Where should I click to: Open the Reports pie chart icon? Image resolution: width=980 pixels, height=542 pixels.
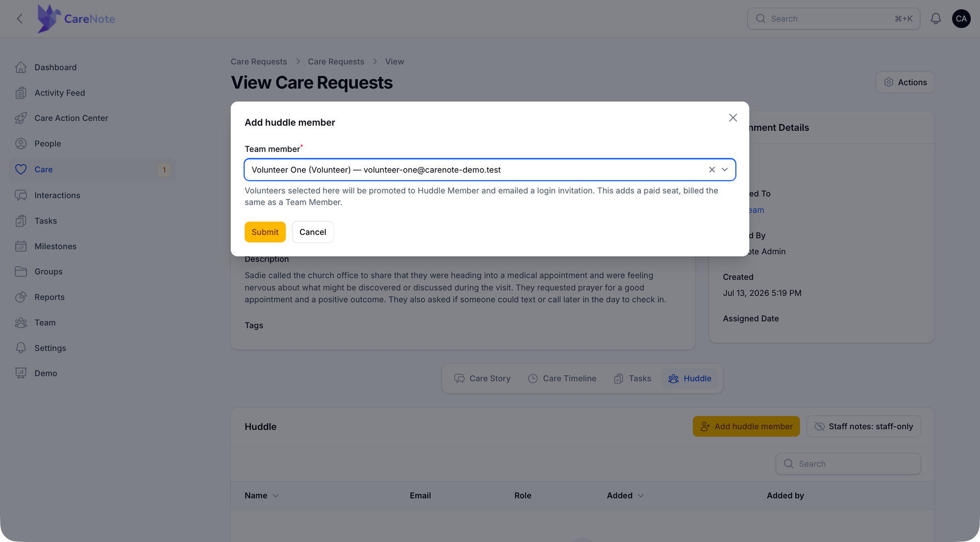tap(21, 297)
